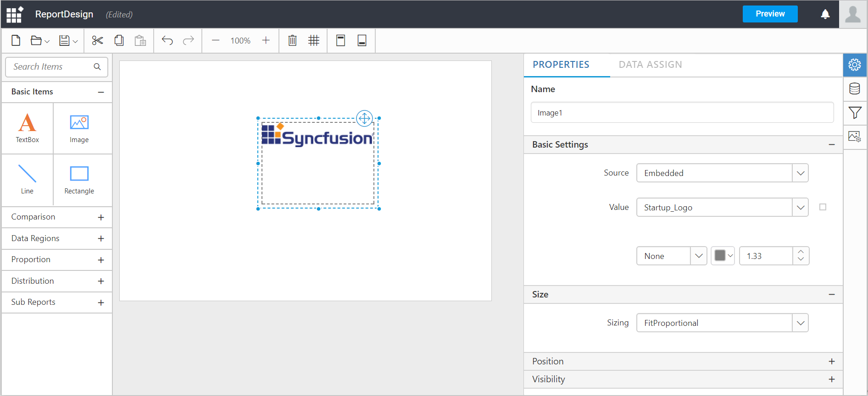Open the Sizing FitProportional dropdown
868x396 pixels.
(x=722, y=323)
